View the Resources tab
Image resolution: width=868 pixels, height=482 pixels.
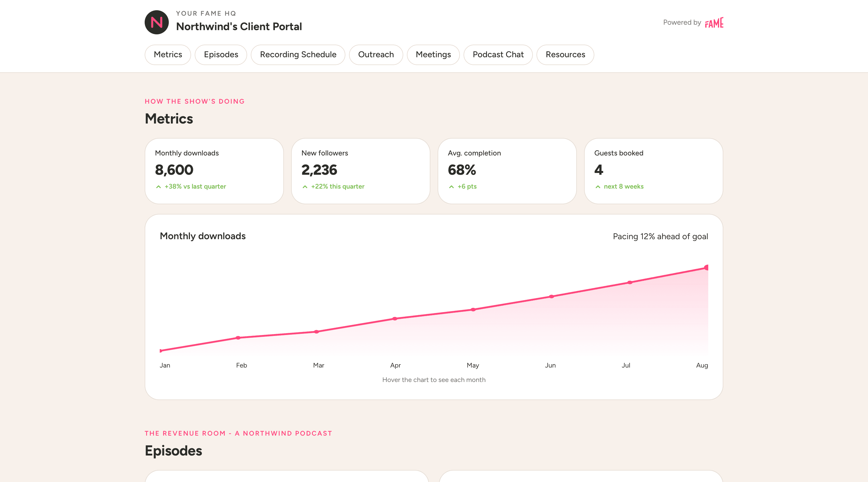point(565,55)
